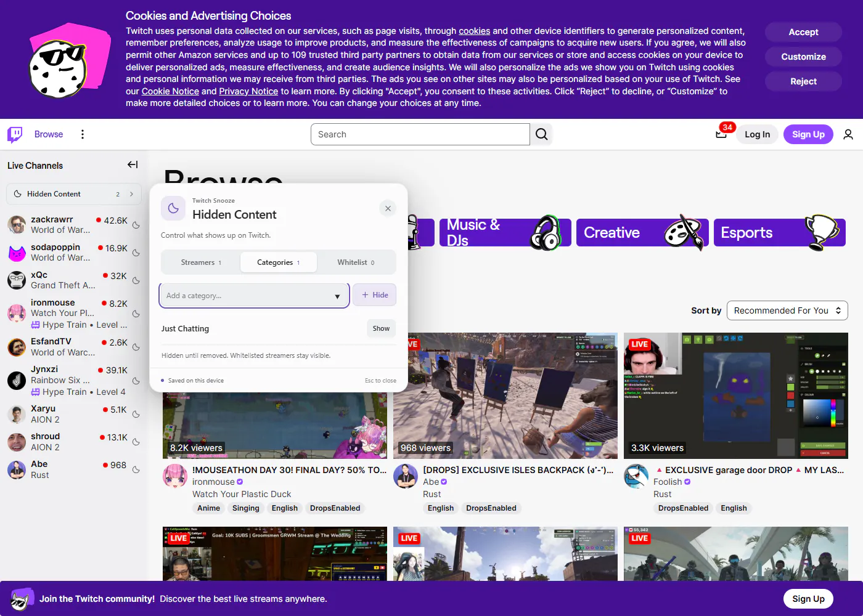Open ironmouse stream thumbnail with 8.2K viewers
Screen dimensions: 863x616
(275, 426)
